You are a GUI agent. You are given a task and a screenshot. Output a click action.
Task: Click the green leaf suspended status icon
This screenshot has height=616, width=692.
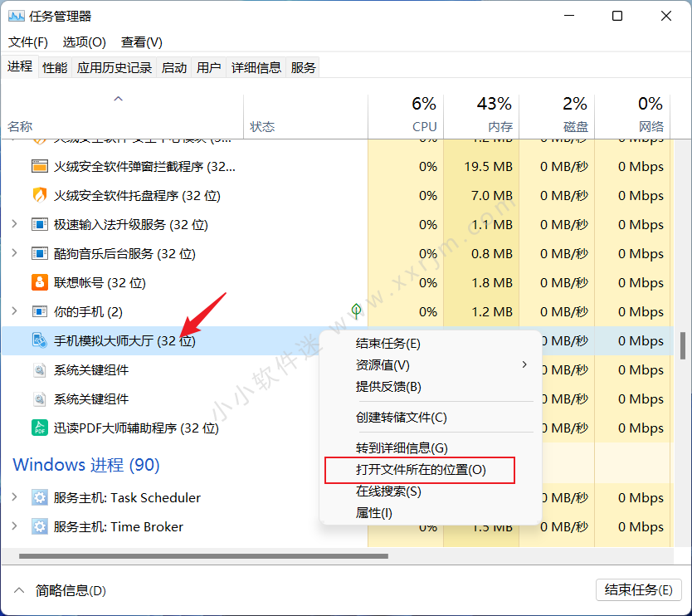click(x=356, y=311)
